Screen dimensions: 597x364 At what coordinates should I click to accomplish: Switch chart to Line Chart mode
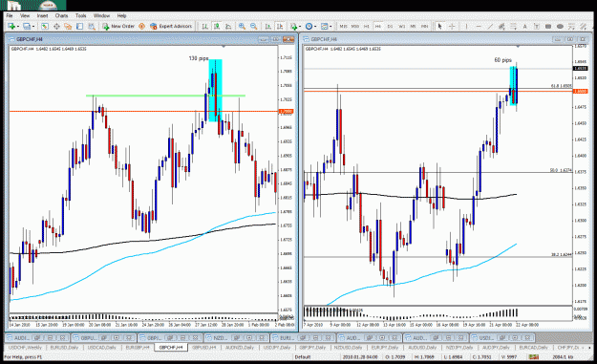point(228,26)
